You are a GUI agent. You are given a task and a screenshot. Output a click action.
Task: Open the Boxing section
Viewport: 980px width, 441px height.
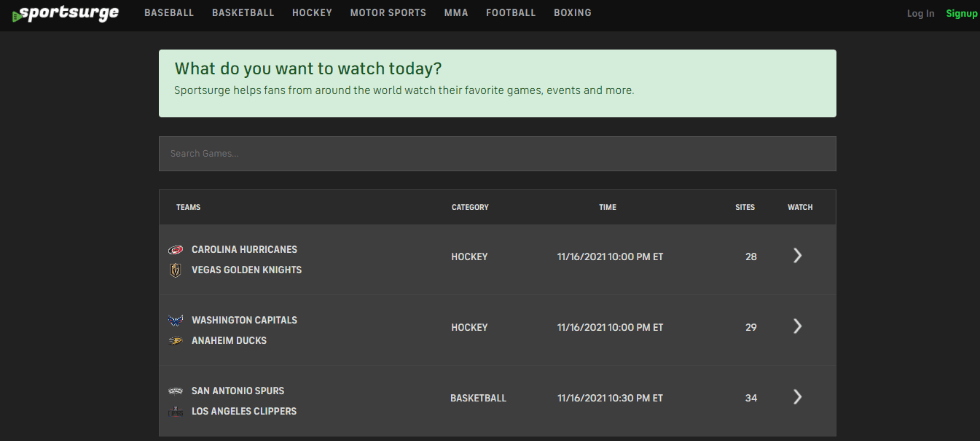point(572,12)
